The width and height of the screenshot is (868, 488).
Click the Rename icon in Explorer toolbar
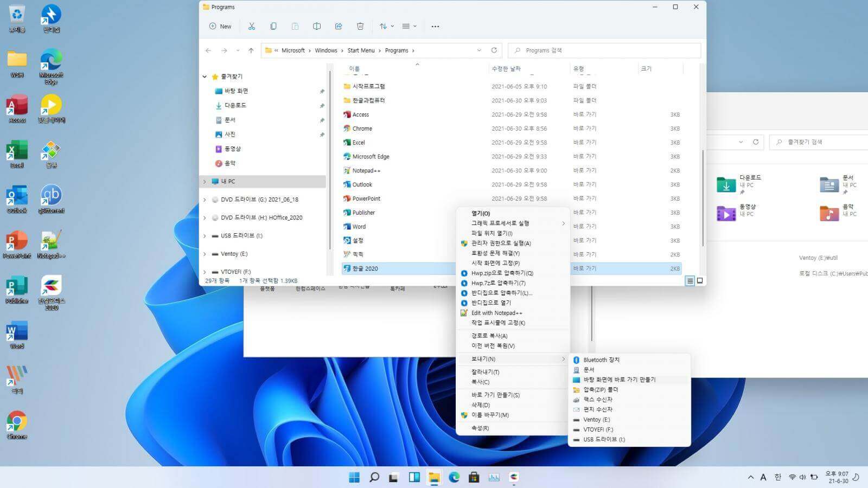tap(317, 26)
